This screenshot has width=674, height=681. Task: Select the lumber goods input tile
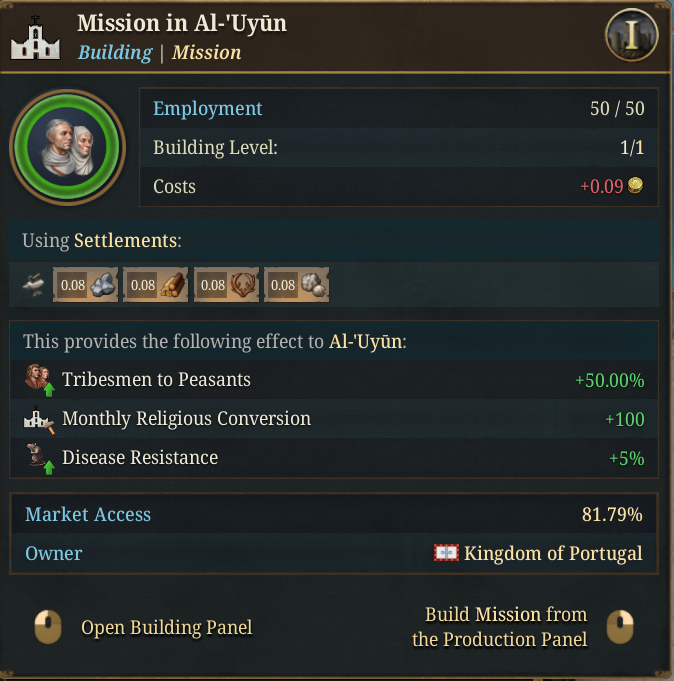155,285
